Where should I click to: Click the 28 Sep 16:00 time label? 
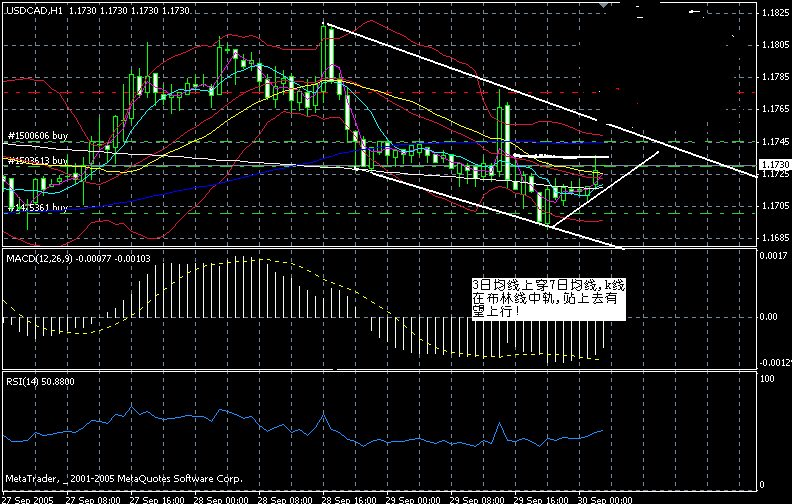[x=350, y=499]
